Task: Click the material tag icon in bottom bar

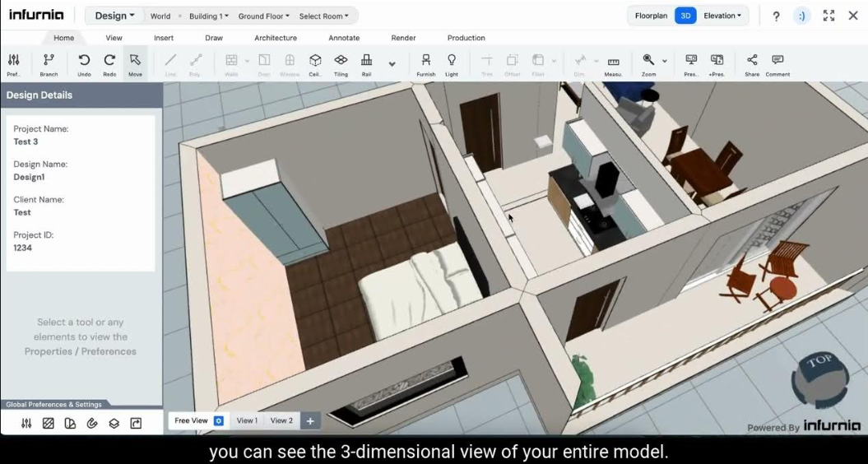Action: point(92,424)
